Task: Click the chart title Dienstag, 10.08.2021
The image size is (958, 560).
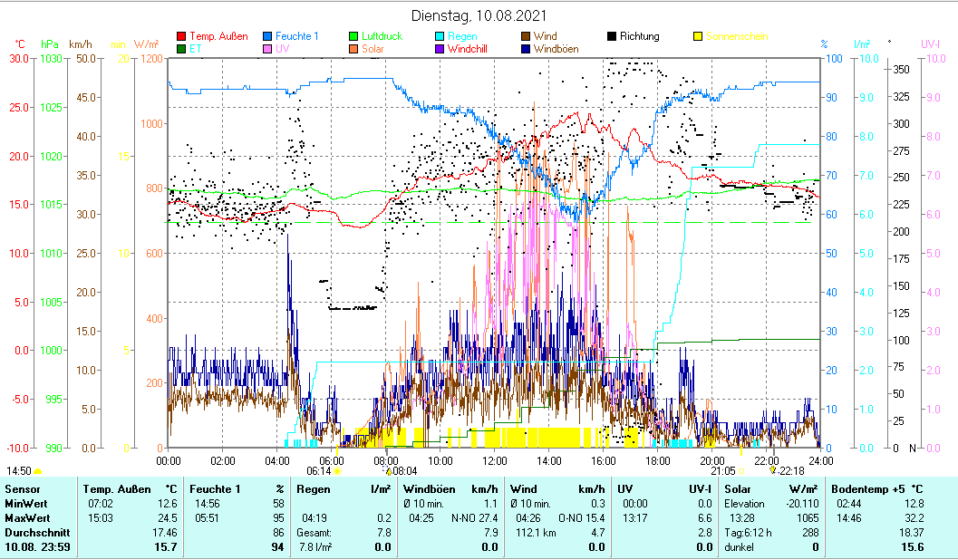Action: [479, 16]
